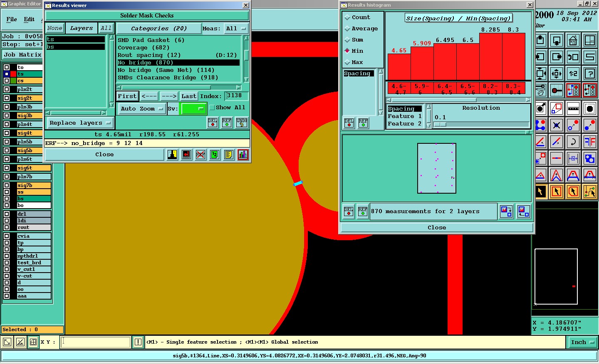
Task: Open the question mark help icon
Action: pyautogui.click(x=590, y=74)
